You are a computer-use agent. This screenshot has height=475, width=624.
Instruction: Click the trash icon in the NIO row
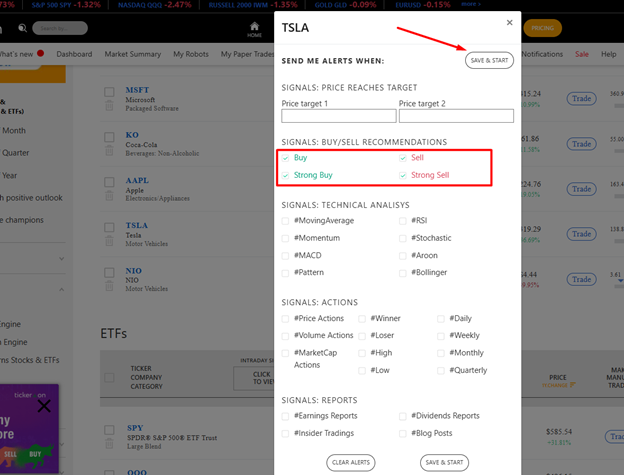point(109,286)
